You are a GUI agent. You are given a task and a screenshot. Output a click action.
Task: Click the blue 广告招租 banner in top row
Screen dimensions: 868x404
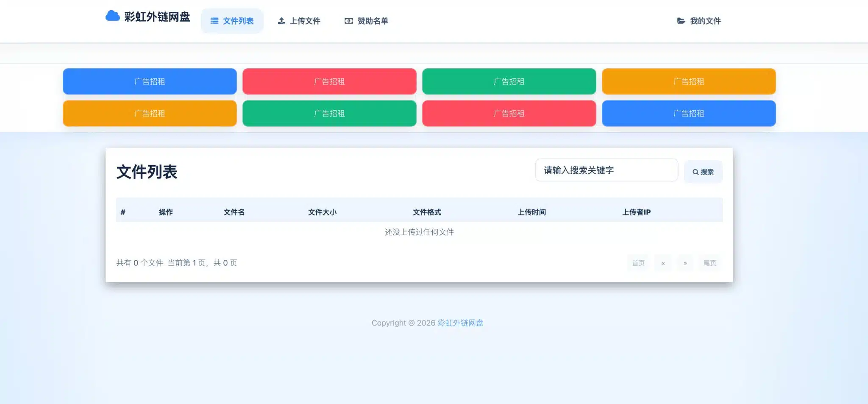coord(150,81)
